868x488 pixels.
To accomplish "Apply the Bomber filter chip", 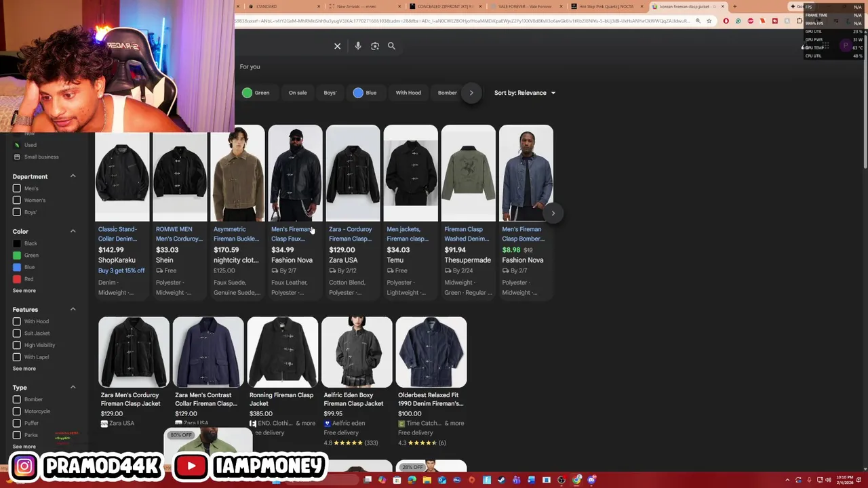I will (x=447, y=93).
